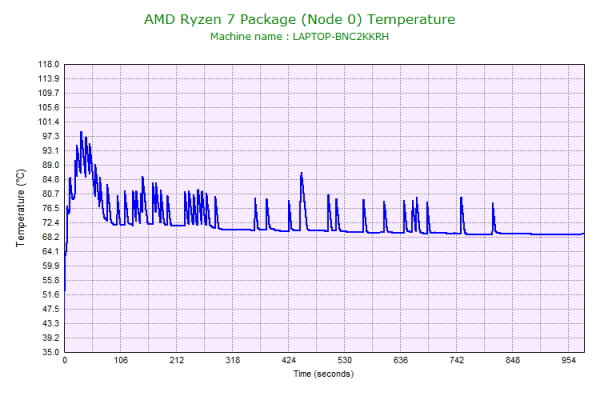600x400 pixels.
Task: Click the 84.8 y-axis tick value
Action: (x=51, y=180)
